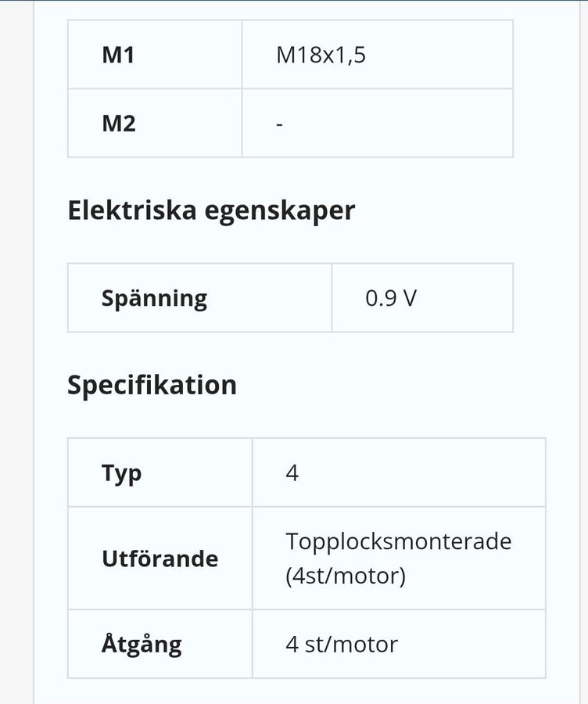
Task: Click the number 4 before st/motor in Åtgång
Action: click(x=292, y=645)
